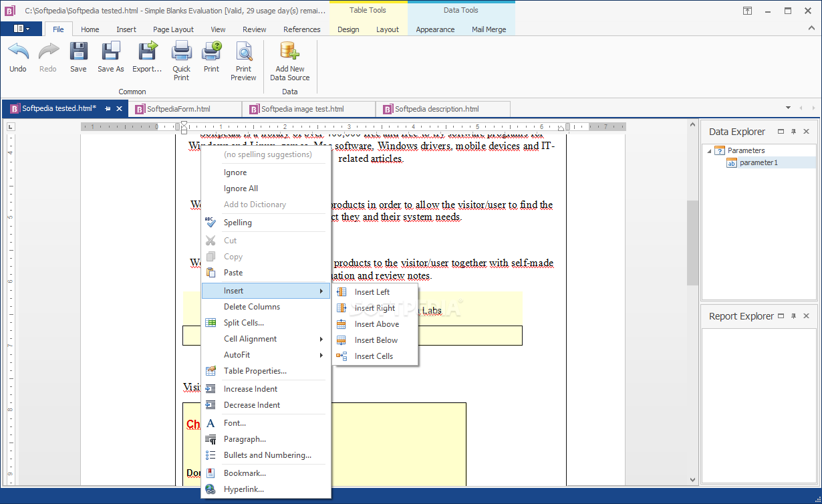Click the vertical scrollbar thumb
The width and height of the screenshot is (822, 504).
(x=692, y=243)
